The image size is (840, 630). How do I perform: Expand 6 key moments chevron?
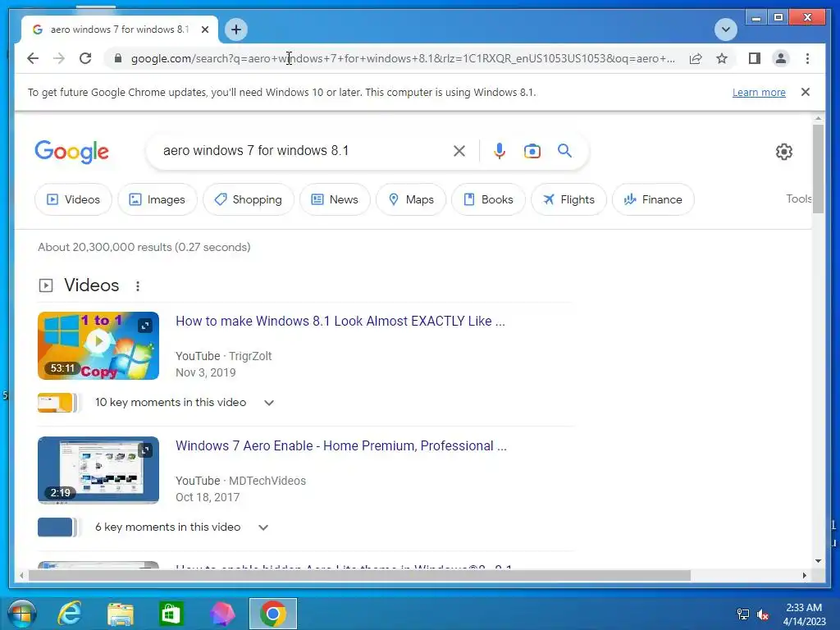[x=263, y=527]
